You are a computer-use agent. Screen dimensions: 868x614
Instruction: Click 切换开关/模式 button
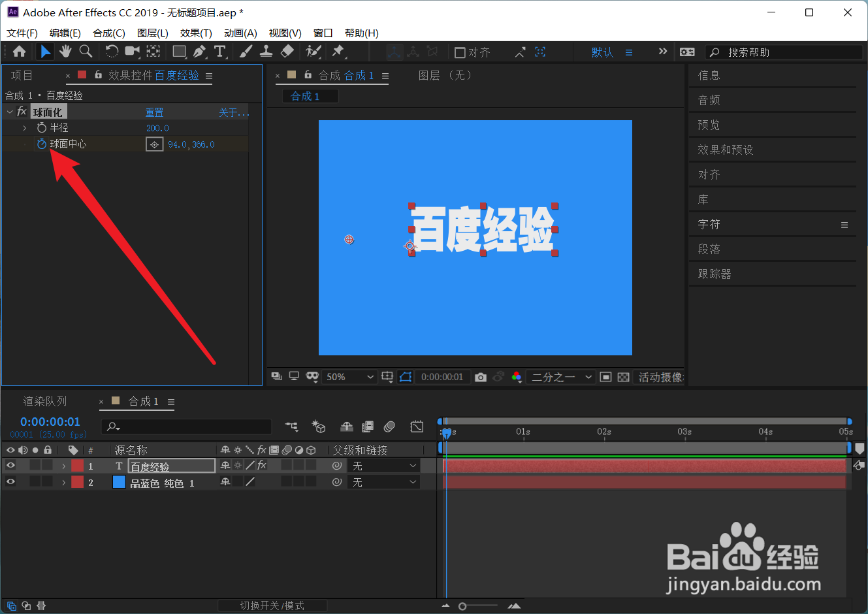272,606
